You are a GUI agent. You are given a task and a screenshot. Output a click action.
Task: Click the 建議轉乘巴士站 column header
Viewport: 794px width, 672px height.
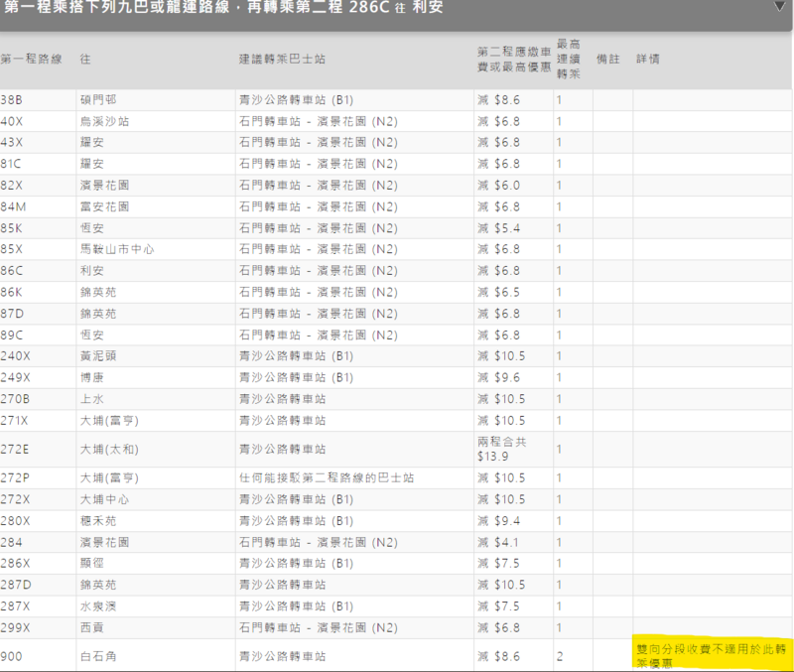[x=282, y=60]
